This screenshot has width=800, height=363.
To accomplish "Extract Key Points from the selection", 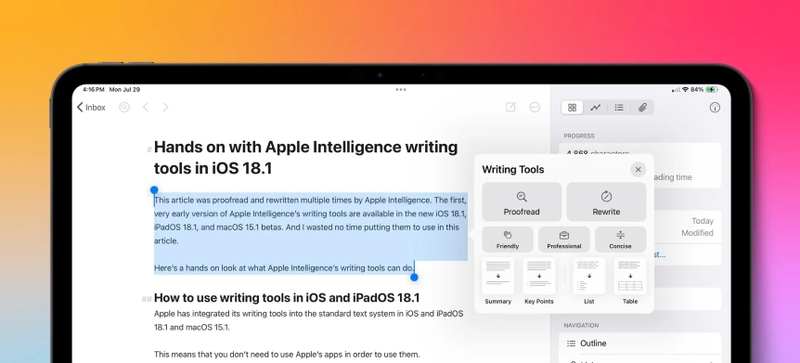I will 539,281.
